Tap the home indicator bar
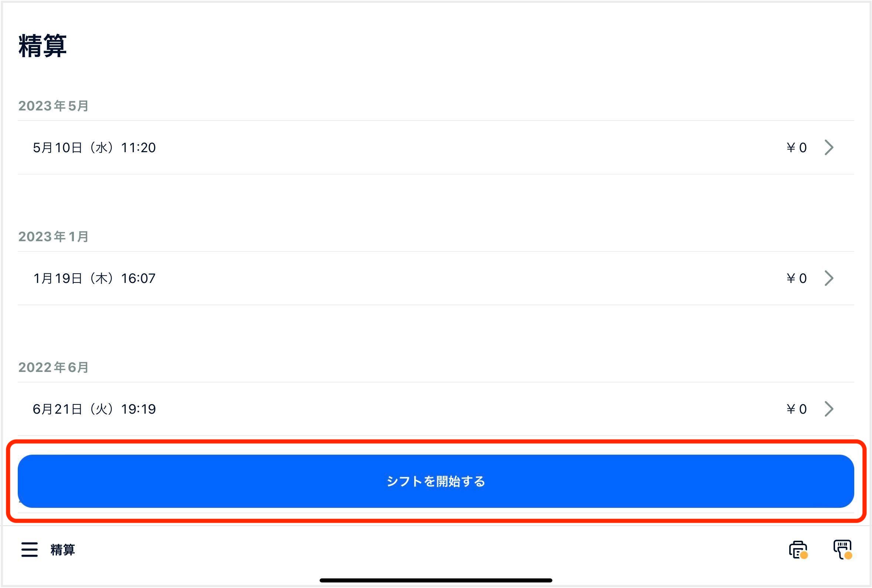The image size is (872, 588). tap(436, 580)
